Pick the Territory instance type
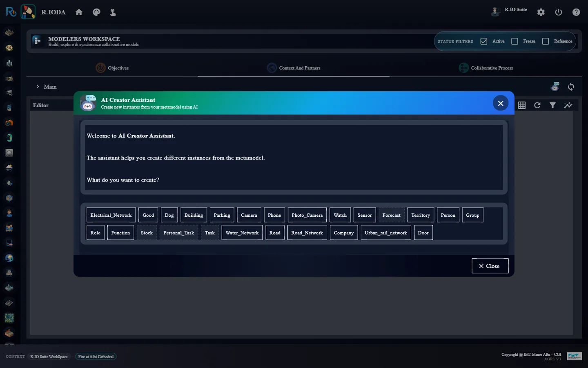This screenshot has width=588, height=368. pos(421,215)
